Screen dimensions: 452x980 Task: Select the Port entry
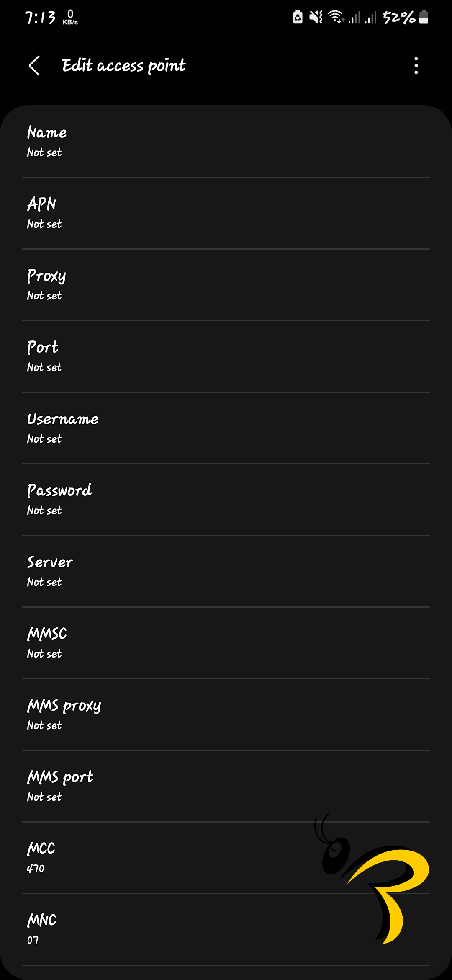click(x=226, y=356)
